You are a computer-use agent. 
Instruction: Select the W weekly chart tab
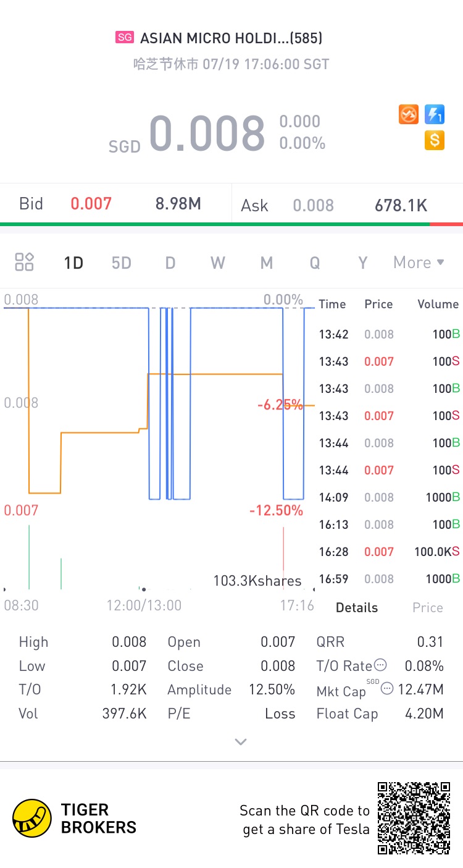[218, 263]
